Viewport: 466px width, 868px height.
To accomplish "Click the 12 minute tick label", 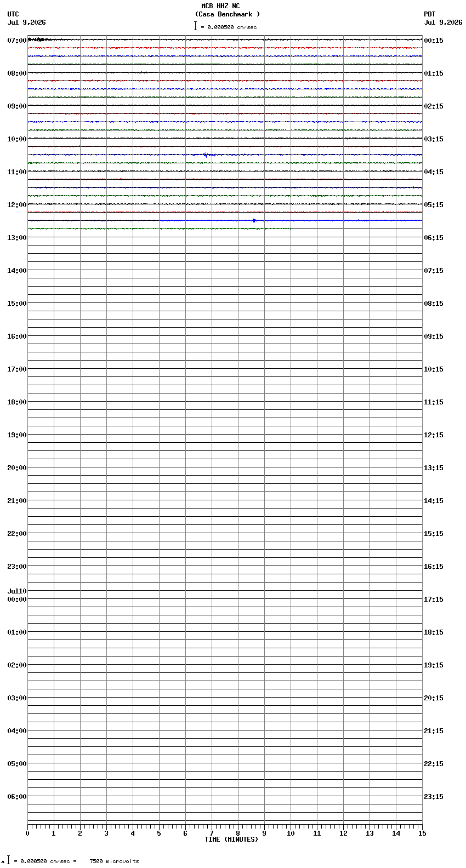I will pos(343,833).
